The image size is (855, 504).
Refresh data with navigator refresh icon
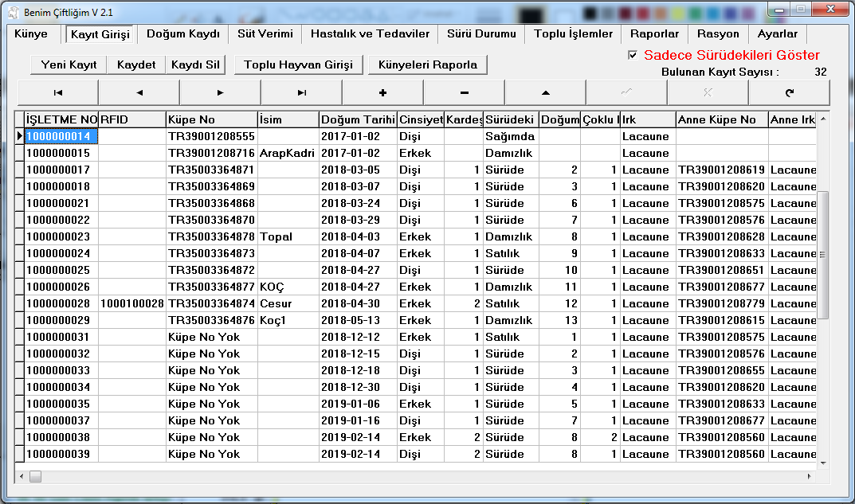pyautogui.click(x=789, y=92)
